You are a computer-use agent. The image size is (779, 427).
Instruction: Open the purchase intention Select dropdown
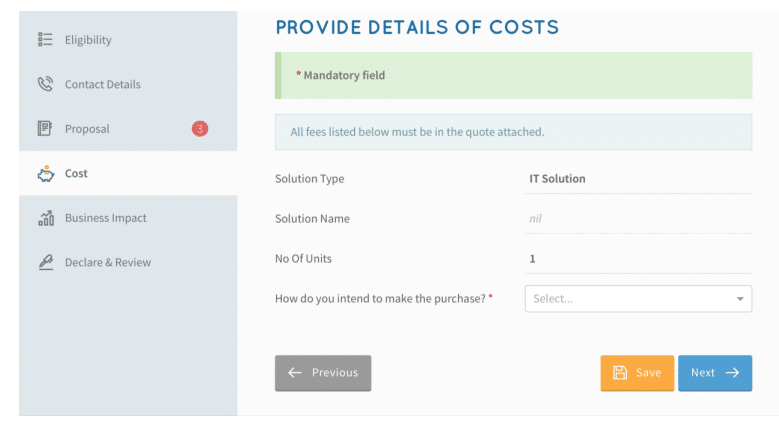click(x=638, y=299)
